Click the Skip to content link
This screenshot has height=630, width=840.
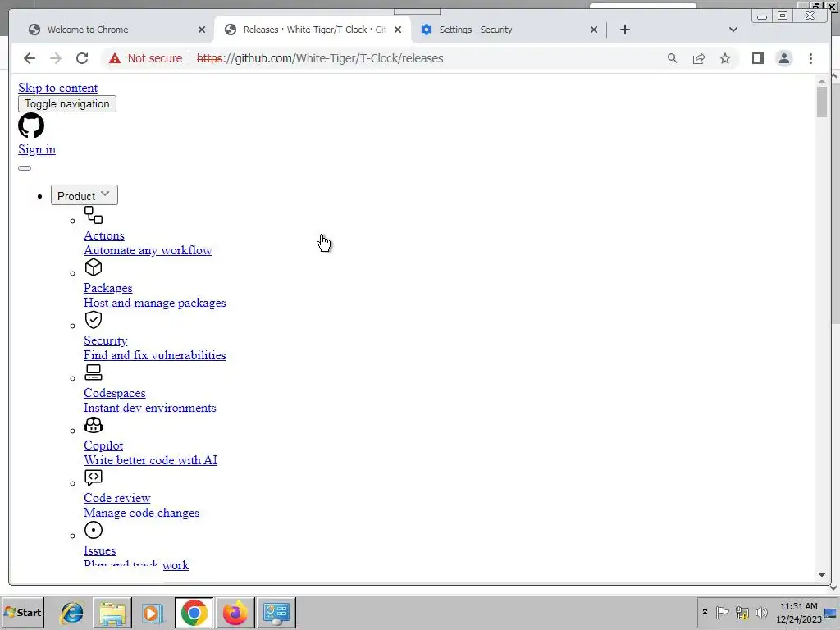58,88
